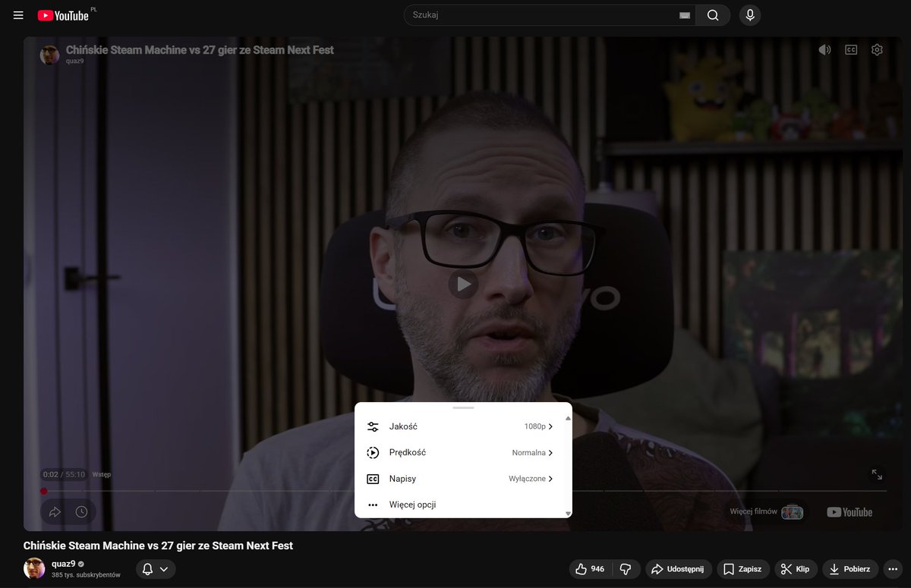Open Więcej filmów suggestions
This screenshot has height=588, width=911.
(x=766, y=511)
